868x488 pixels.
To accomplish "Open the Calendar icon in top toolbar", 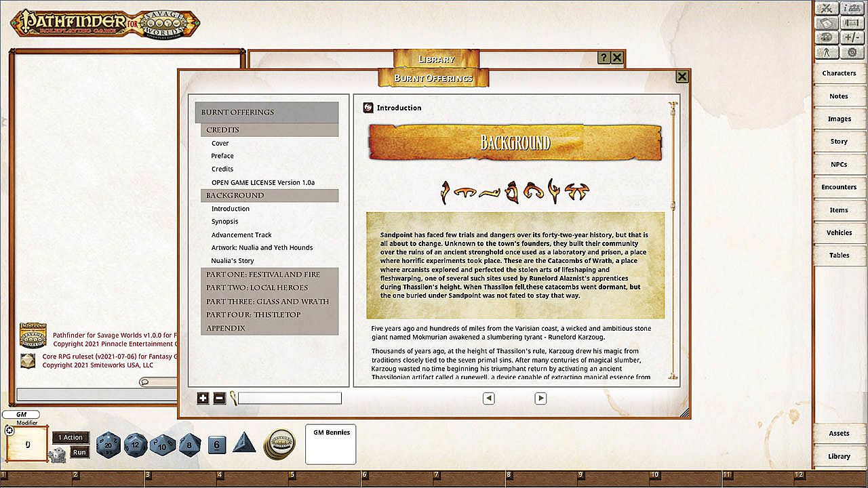I will pyautogui.click(x=827, y=23).
